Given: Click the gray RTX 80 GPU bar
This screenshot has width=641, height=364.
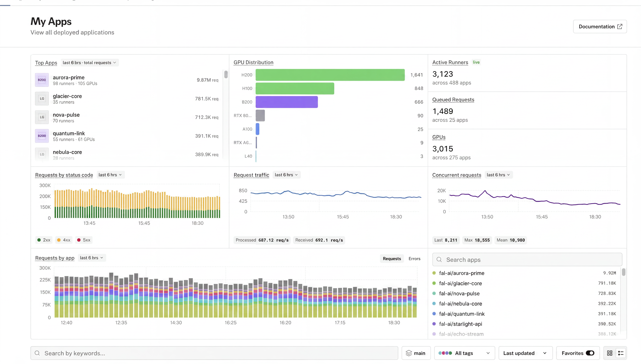Looking at the screenshot, I should pyautogui.click(x=260, y=116).
